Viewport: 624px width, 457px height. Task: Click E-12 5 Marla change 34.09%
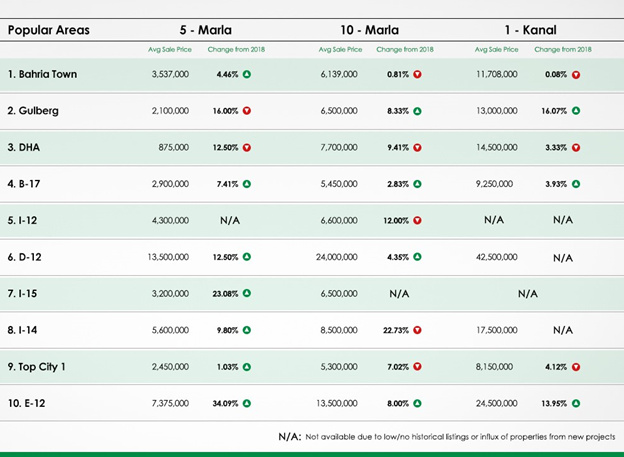(225, 404)
